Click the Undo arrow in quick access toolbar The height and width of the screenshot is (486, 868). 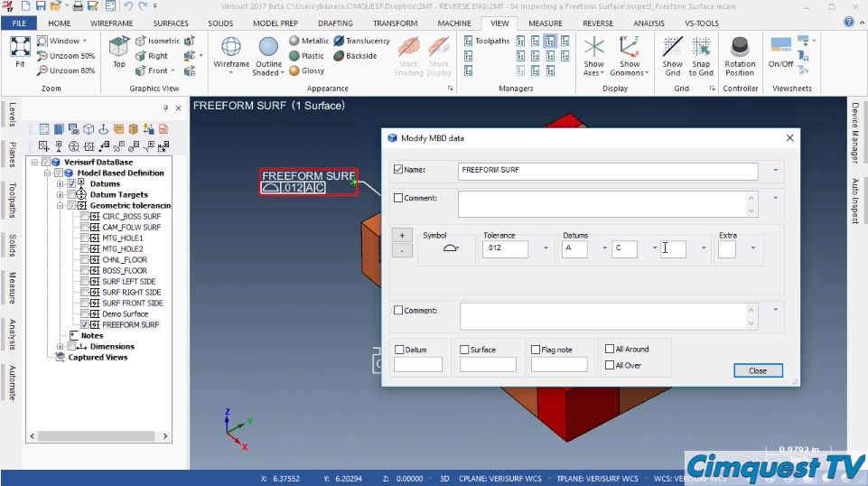click(128, 6)
